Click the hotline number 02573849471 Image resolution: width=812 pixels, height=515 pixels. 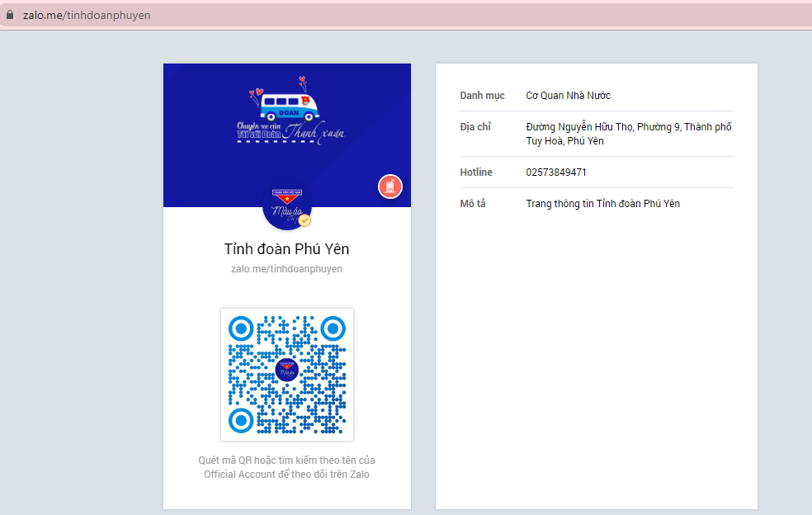pos(556,172)
